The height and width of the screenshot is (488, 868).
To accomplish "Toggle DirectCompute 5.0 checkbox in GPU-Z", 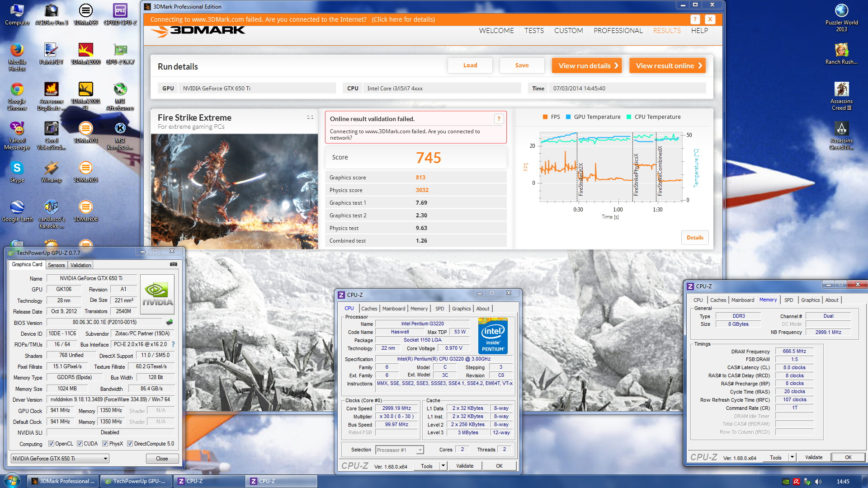I will 130,444.
